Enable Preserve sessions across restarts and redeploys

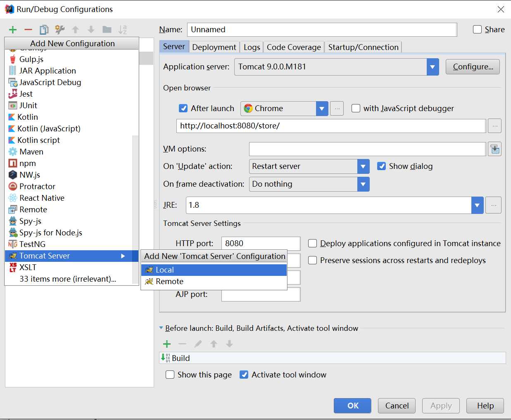tap(313, 260)
